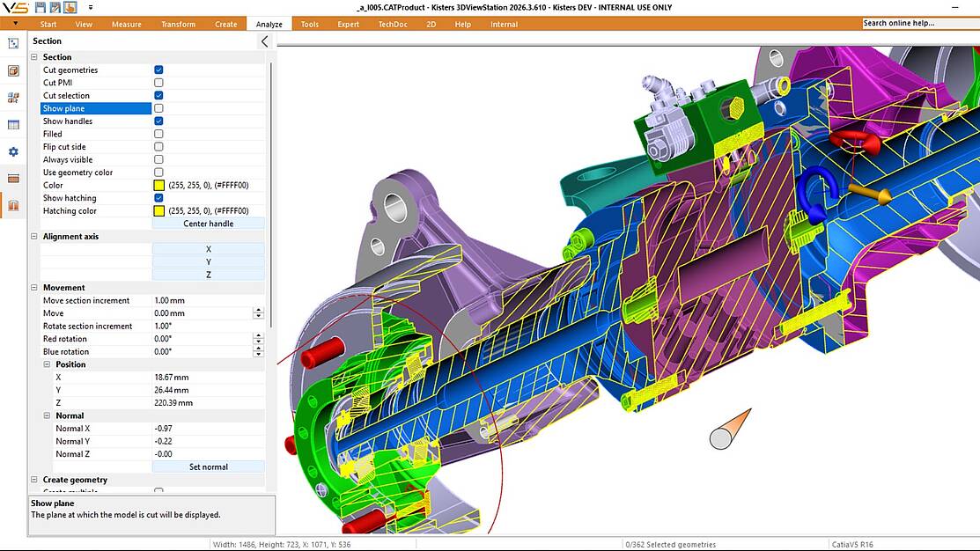Image resolution: width=980 pixels, height=551 pixels.
Task: Collapse the Movement group
Action: click(34, 287)
